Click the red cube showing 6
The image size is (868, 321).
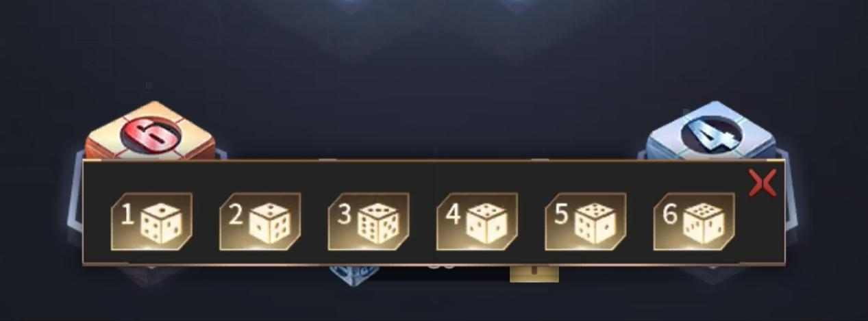[x=150, y=131]
